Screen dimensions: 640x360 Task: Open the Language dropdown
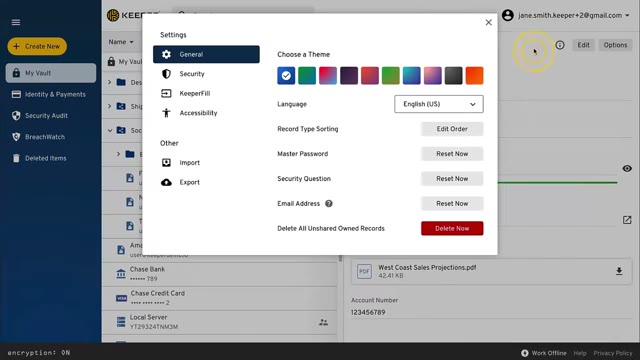[439, 104]
